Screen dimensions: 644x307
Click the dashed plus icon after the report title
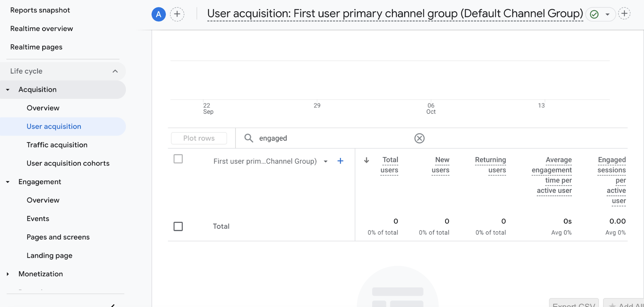pyautogui.click(x=624, y=14)
